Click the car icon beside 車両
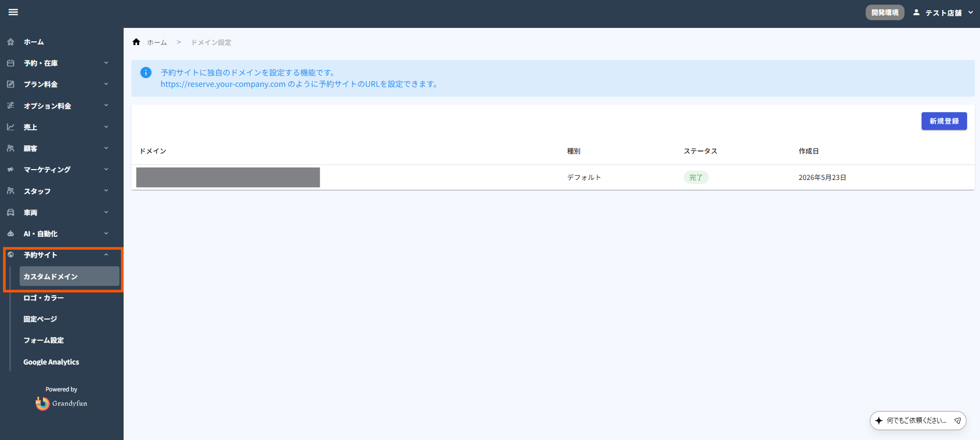This screenshot has width=980, height=440. pos(10,213)
